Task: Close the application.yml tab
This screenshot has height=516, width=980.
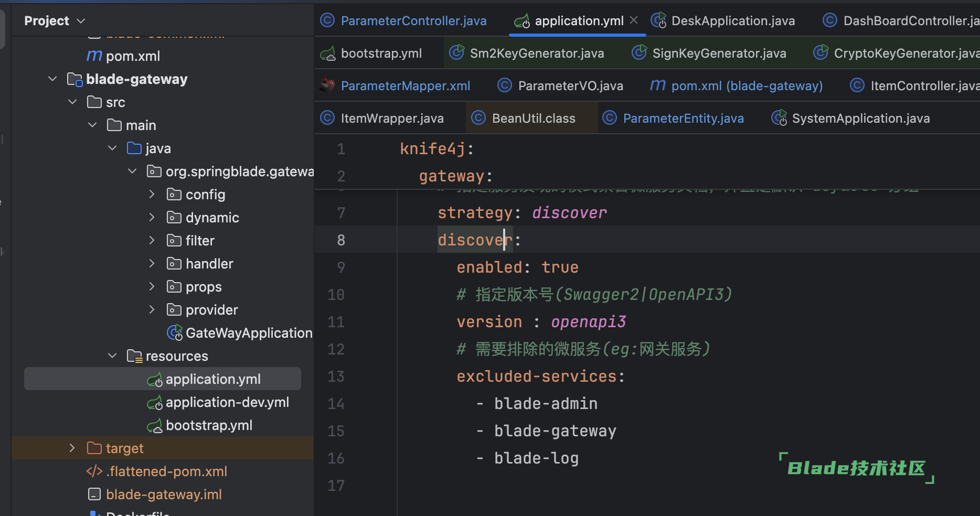Action: [x=634, y=20]
